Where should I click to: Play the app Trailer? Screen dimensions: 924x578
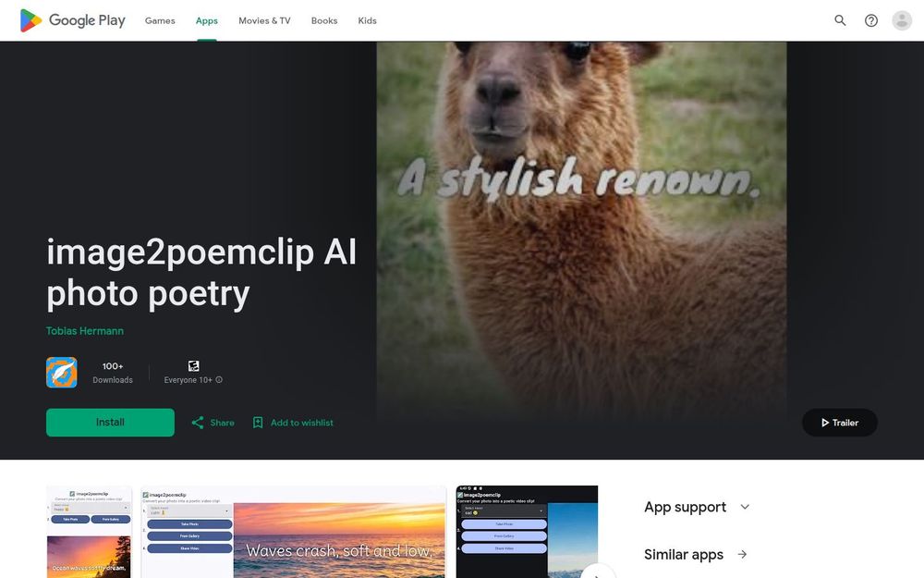839,423
